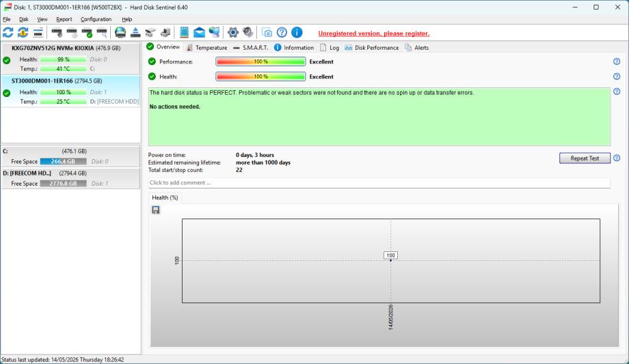629x364 pixels.
Task: Click the speaker sound toolbar icon
Action: pyautogui.click(x=248, y=33)
